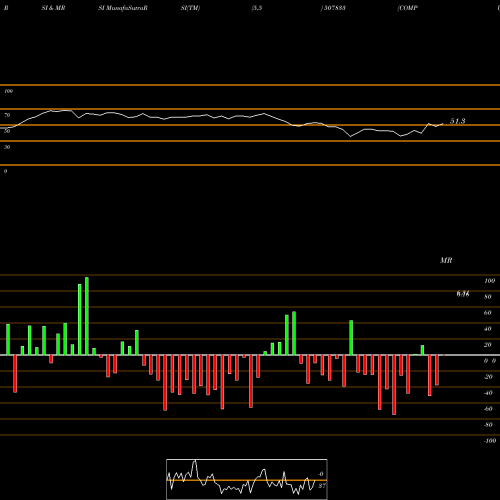
Task: Click the tallest green MR histogram bar
Action: point(87,316)
